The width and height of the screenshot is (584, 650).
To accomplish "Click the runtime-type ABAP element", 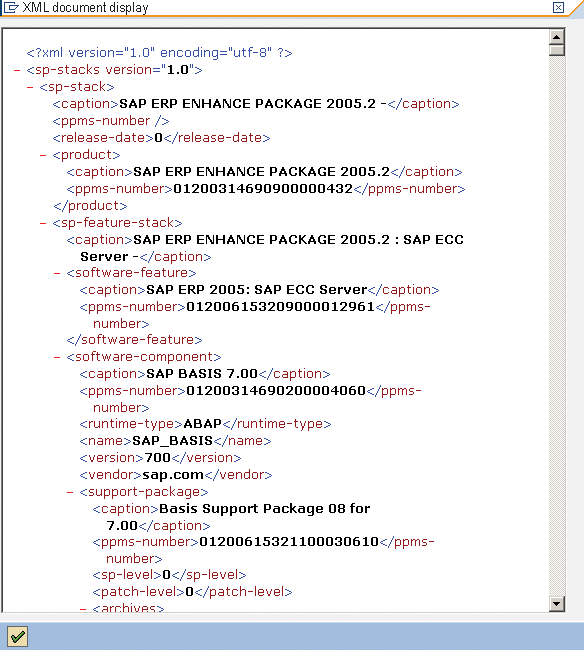I will tap(205, 424).
